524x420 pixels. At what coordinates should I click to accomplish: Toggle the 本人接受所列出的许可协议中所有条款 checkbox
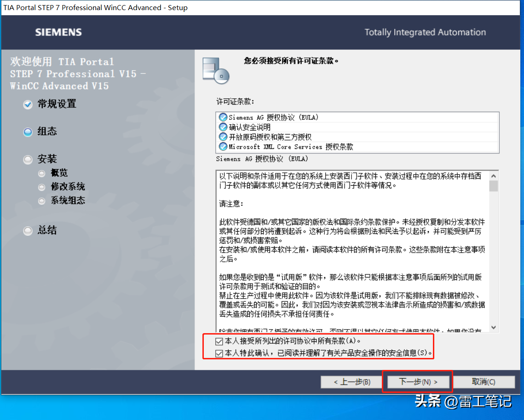[219, 341]
